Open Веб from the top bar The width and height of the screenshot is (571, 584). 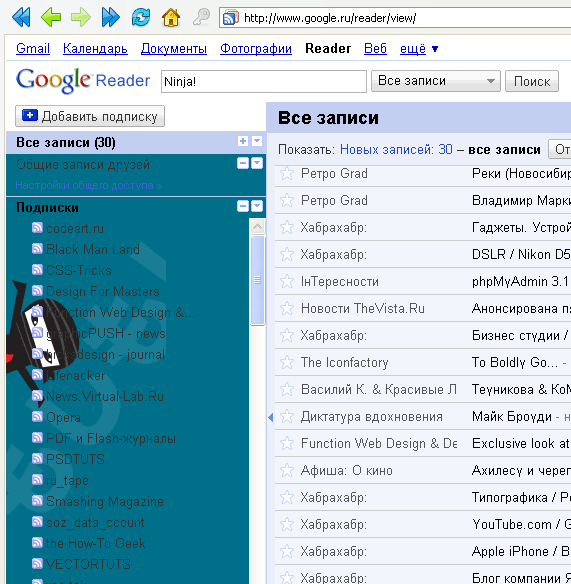[x=375, y=48]
